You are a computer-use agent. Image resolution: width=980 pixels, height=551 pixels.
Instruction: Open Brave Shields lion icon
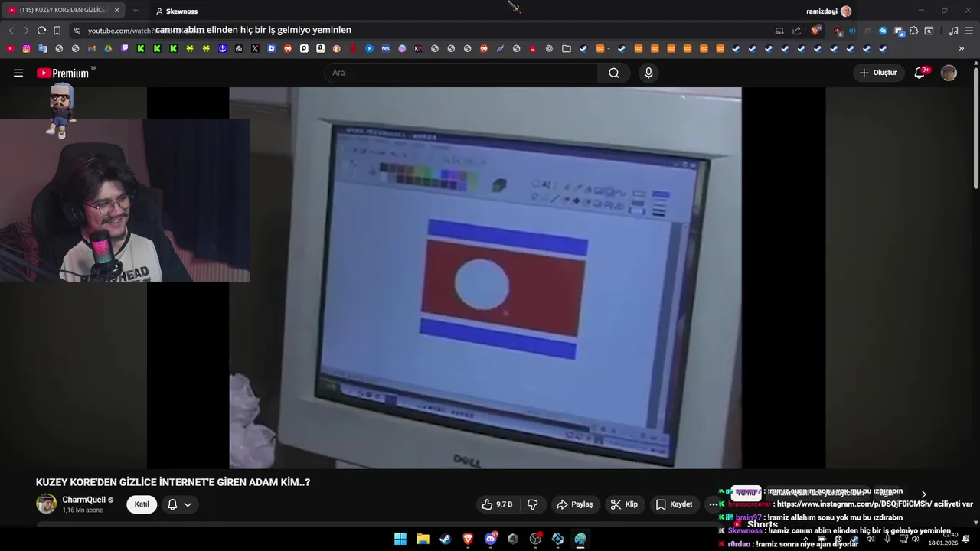point(815,31)
